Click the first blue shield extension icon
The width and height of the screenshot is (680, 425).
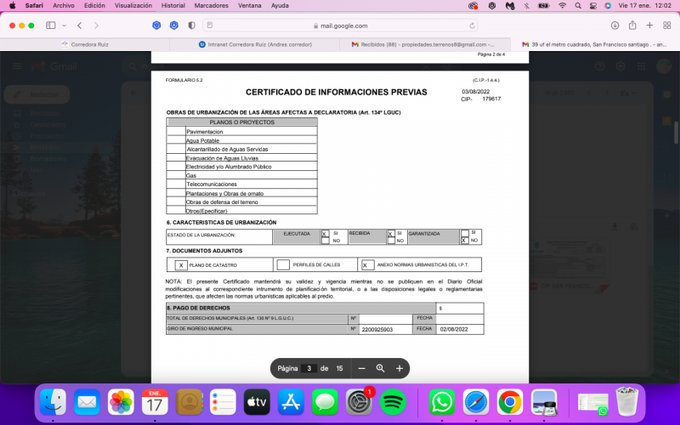click(157, 26)
